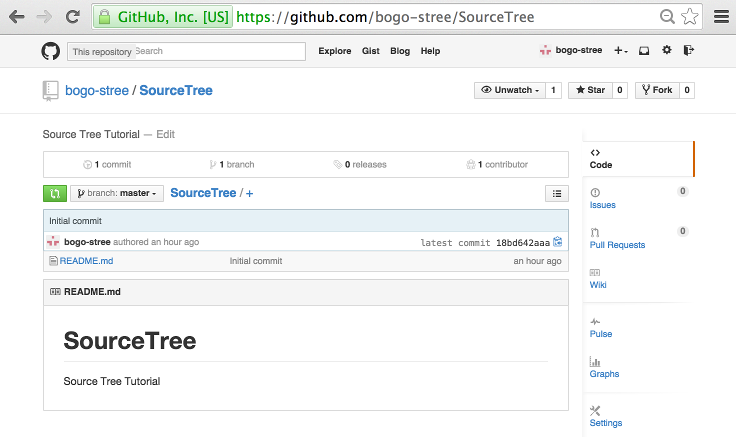Click the Pulse activity icon

[595, 322]
